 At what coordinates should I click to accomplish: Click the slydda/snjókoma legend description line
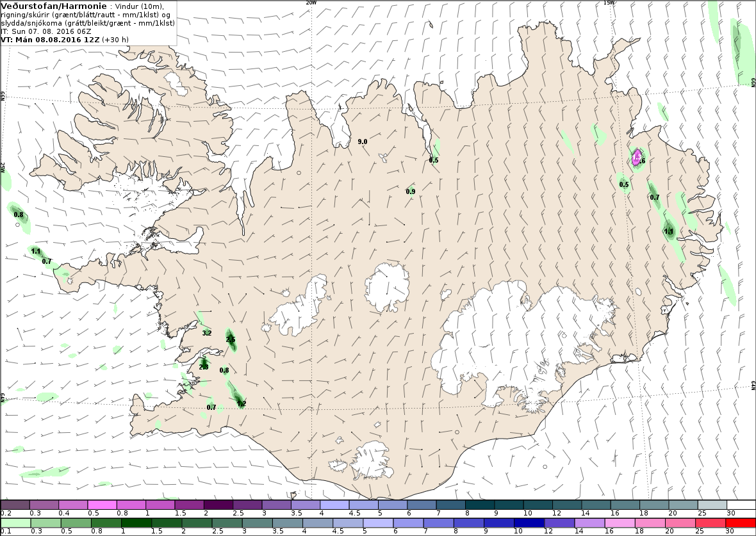coord(88,22)
